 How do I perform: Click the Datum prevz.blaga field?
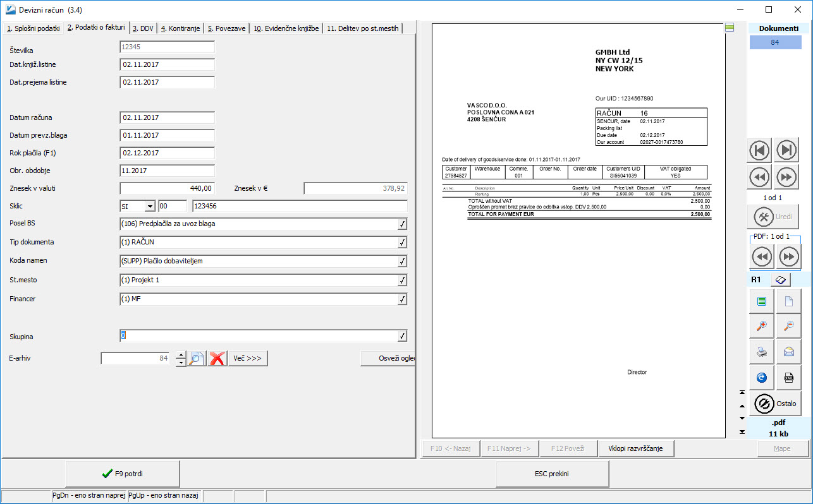point(167,135)
